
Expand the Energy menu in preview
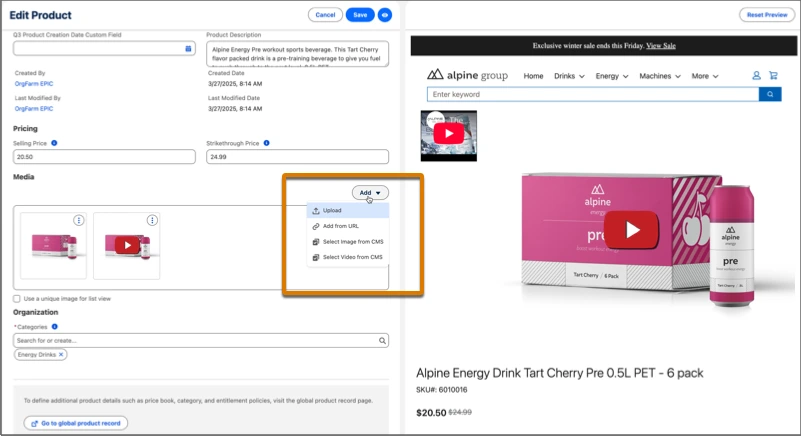611,76
